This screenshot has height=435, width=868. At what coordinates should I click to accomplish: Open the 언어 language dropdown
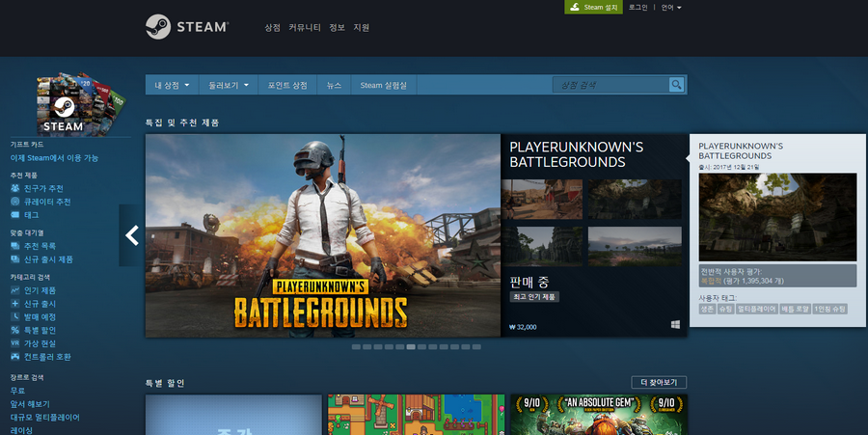pyautogui.click(x=671, y=7)
